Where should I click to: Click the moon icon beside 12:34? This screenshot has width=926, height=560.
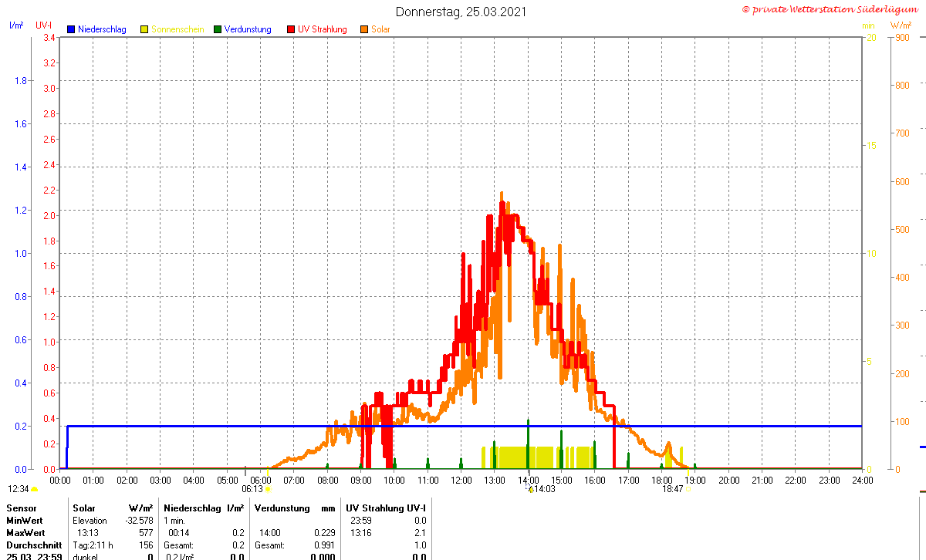coord(34,489)
